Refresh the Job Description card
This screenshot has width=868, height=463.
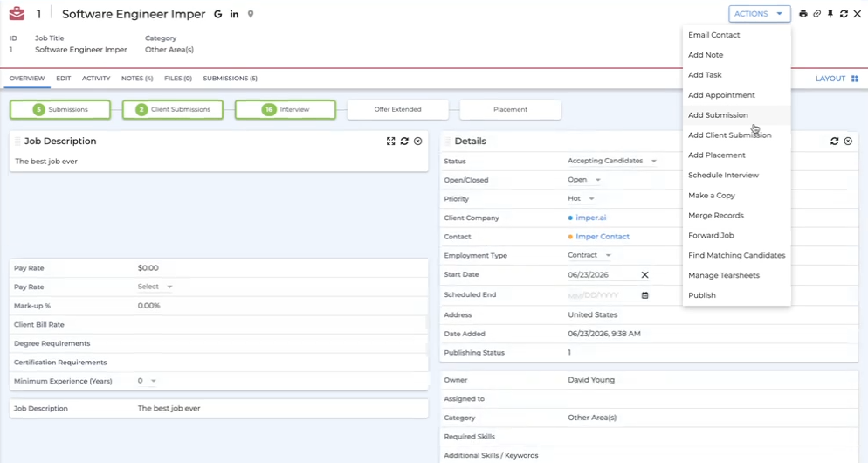(x=404, y=142)
